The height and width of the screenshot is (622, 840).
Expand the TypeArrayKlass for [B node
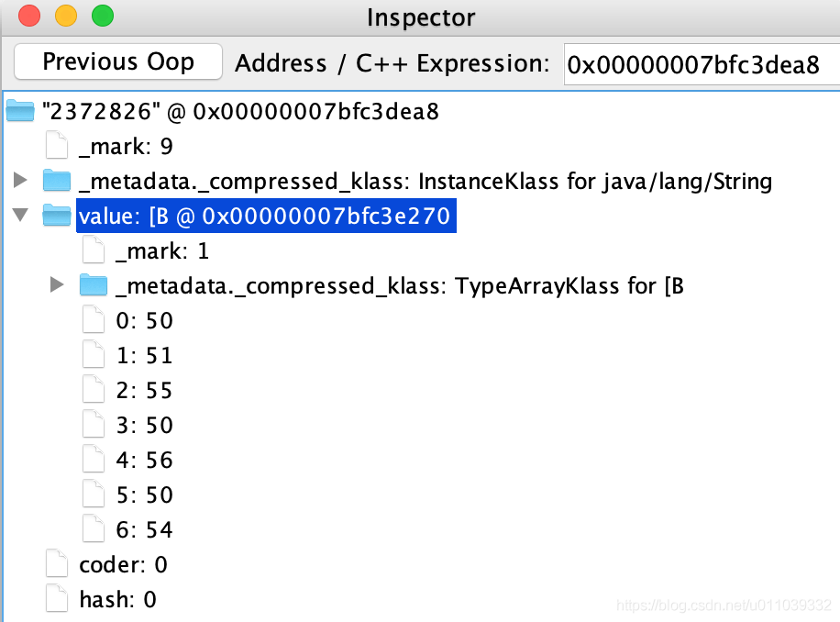(57, 284)
